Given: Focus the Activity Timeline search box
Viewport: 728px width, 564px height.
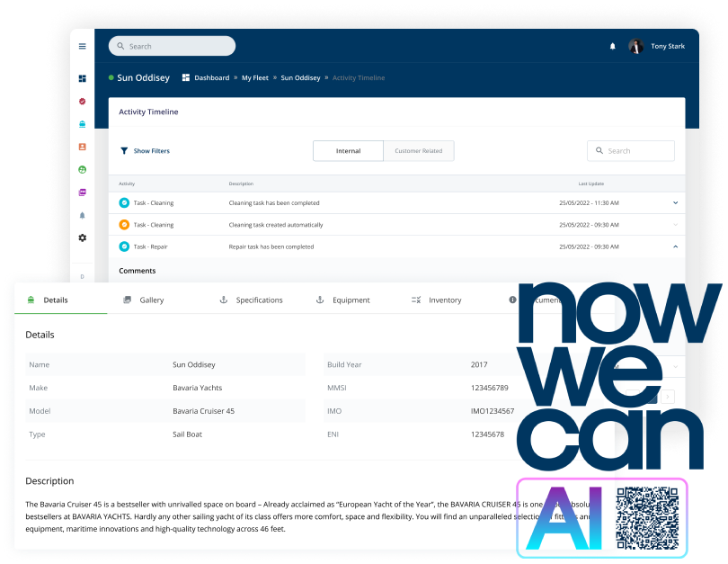Looking at the screenshot, I should 631,151.
